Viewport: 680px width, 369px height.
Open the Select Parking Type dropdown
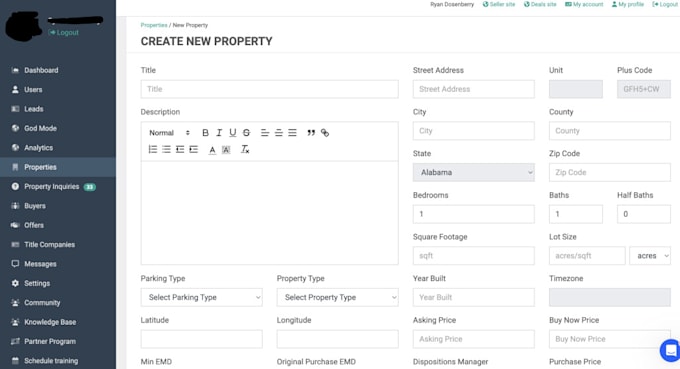[201, 297]
